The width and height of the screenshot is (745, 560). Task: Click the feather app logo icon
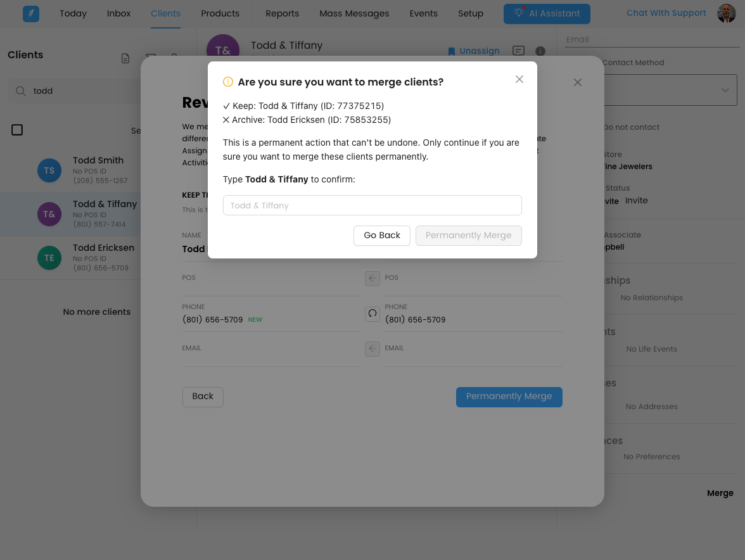tap(31, 14)
